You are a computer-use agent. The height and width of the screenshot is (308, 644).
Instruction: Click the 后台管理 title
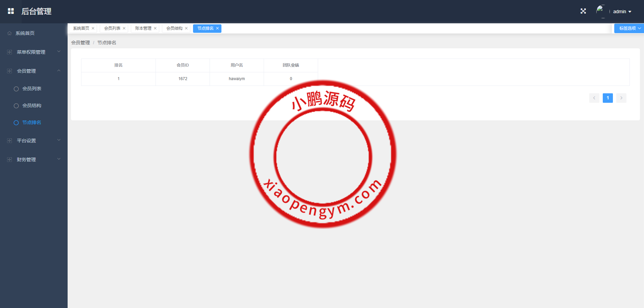37,11
